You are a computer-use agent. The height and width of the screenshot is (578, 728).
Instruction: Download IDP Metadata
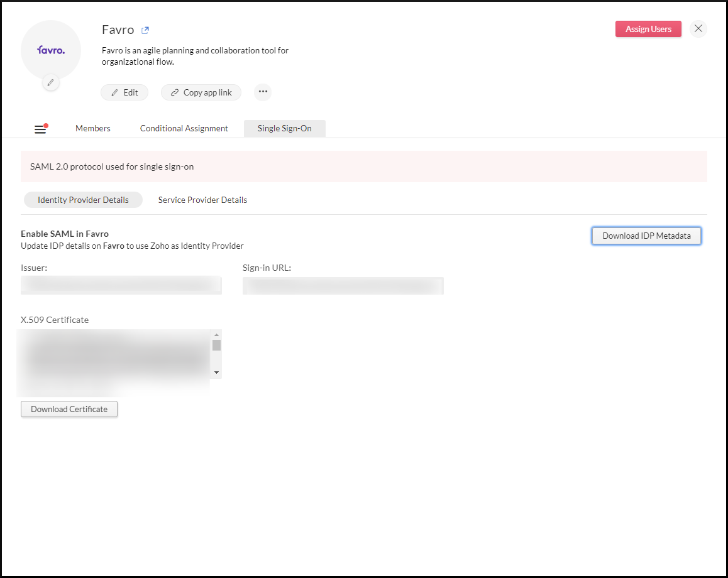click(x=646, y=236)
